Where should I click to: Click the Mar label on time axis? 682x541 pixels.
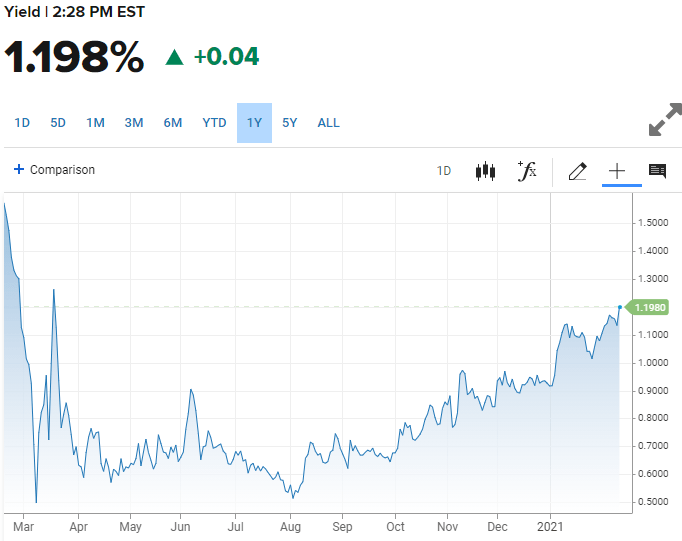[x=23, y=527]
